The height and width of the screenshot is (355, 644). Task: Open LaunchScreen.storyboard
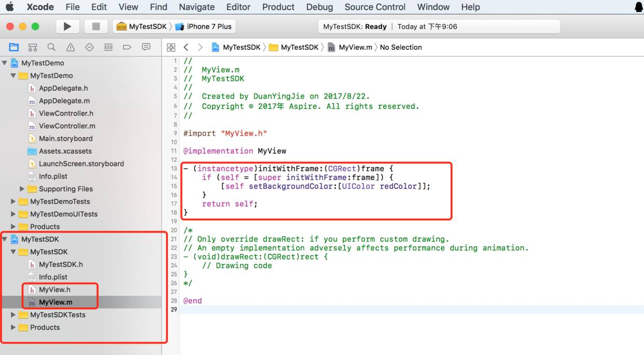pos(81,163)
